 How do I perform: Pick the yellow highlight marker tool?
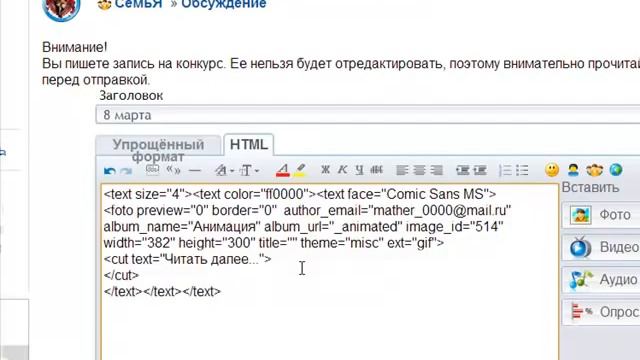pos(300,170)
